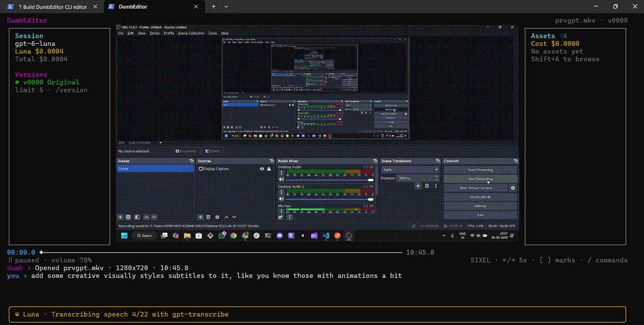Open the OBS Tools menu
This screenshot has height=325, width=644.
212,33
